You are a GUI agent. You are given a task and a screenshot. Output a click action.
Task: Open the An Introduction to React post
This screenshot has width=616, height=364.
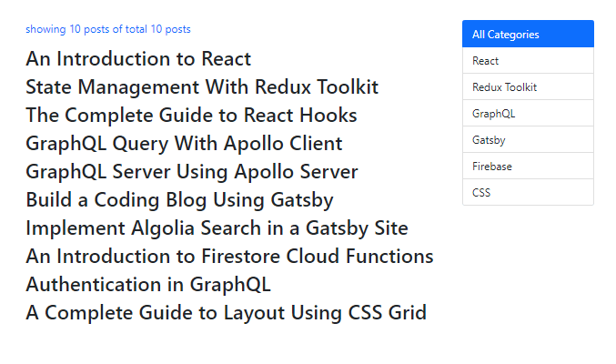(x=138, y=59)
